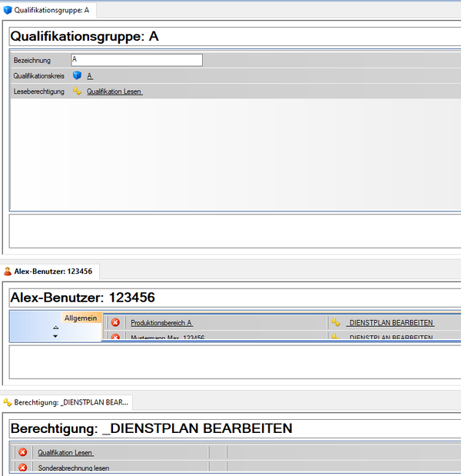This screenshot has height=476, width=461.
Task: Click the blue cube icon beside Qualifikationskreis
Action: (77, 76)
